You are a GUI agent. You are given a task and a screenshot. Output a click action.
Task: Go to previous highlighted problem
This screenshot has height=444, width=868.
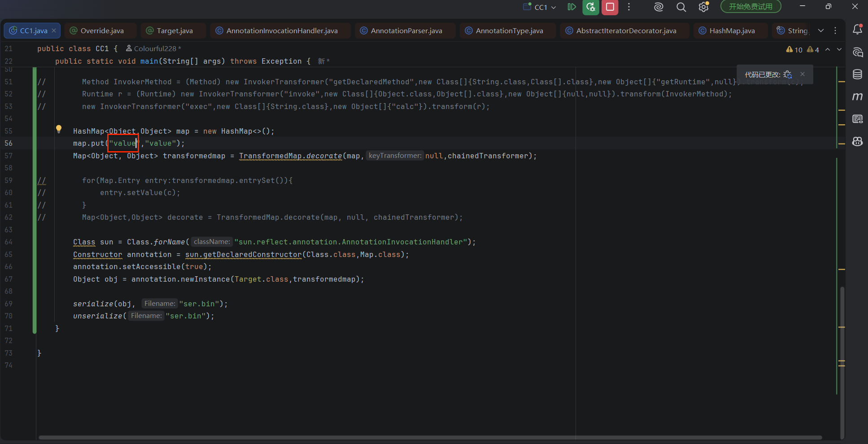(x=828, y=49)
